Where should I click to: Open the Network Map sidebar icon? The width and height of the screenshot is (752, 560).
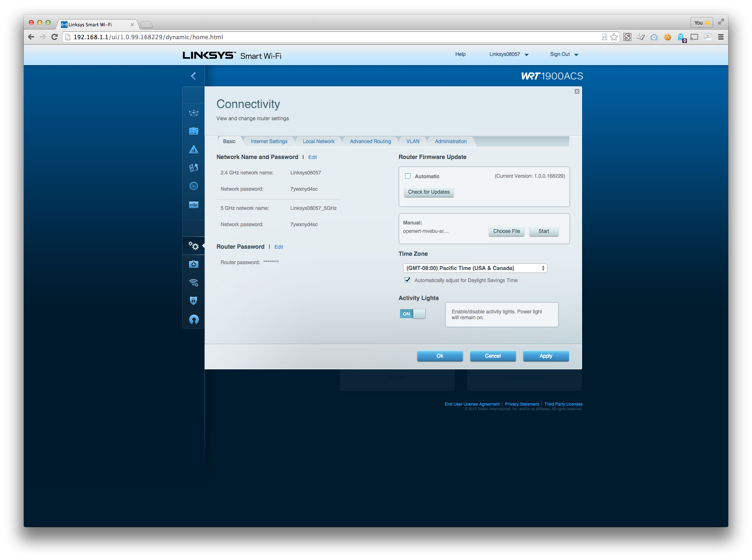pos(194,113)
